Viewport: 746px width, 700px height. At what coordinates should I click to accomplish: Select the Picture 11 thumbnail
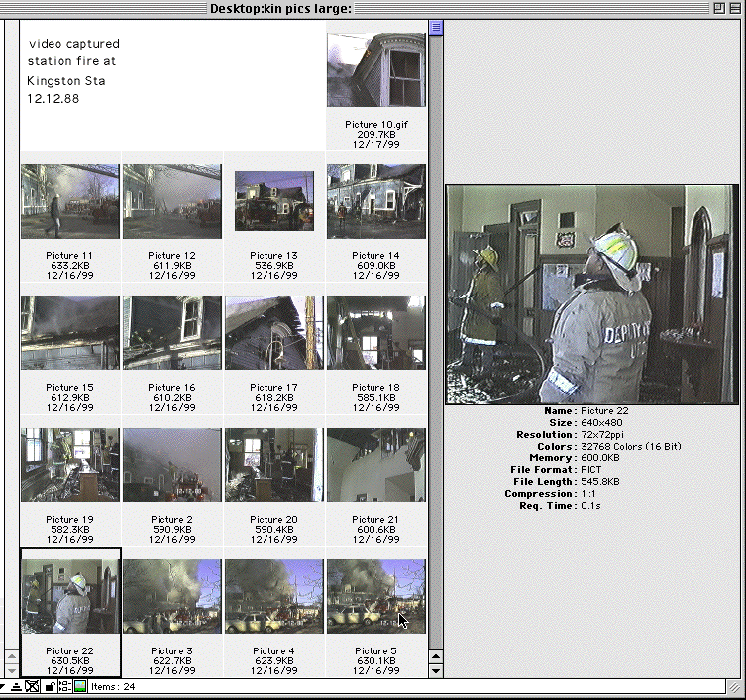pos(69,202)
